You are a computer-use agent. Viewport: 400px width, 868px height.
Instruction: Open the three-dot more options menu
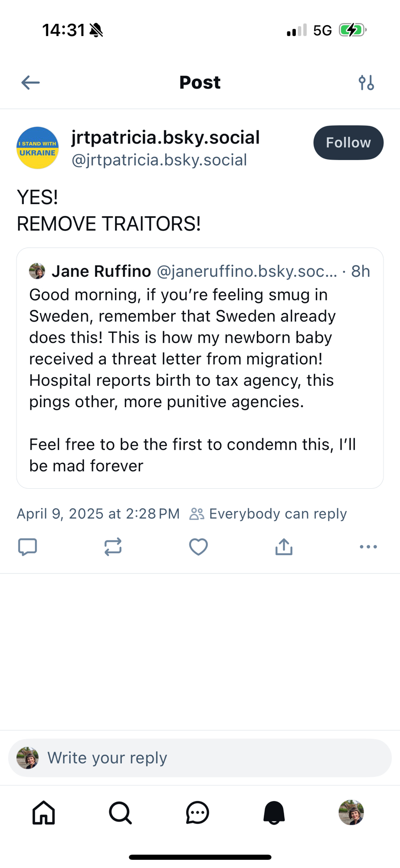(x=368, y=547)
